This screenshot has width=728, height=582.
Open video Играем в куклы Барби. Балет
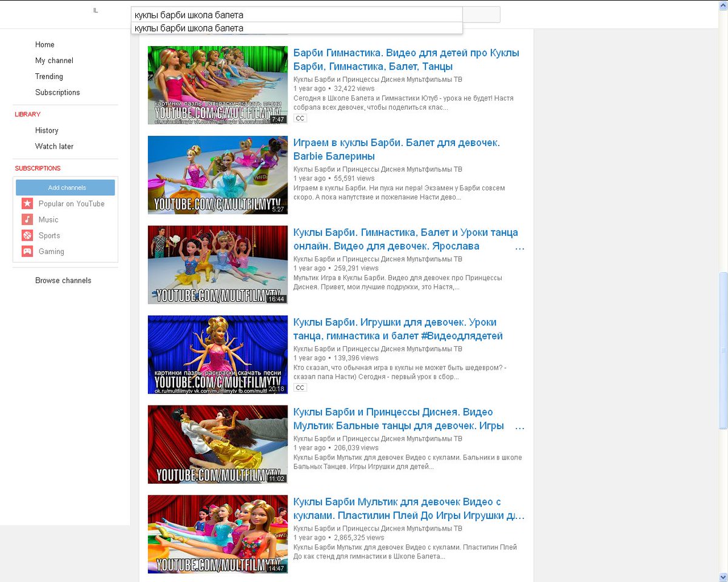396,149
